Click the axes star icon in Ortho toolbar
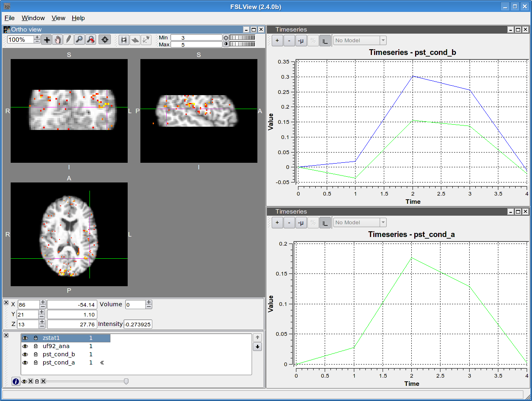The height and width of the screenshot is (401, 532). 146,40
